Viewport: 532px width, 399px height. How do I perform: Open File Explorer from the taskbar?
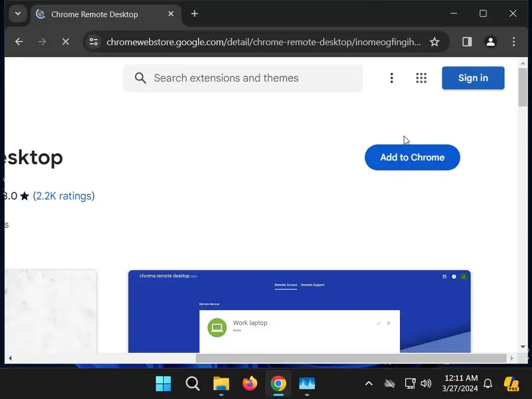pyautogui.click(x=221, y=384)
